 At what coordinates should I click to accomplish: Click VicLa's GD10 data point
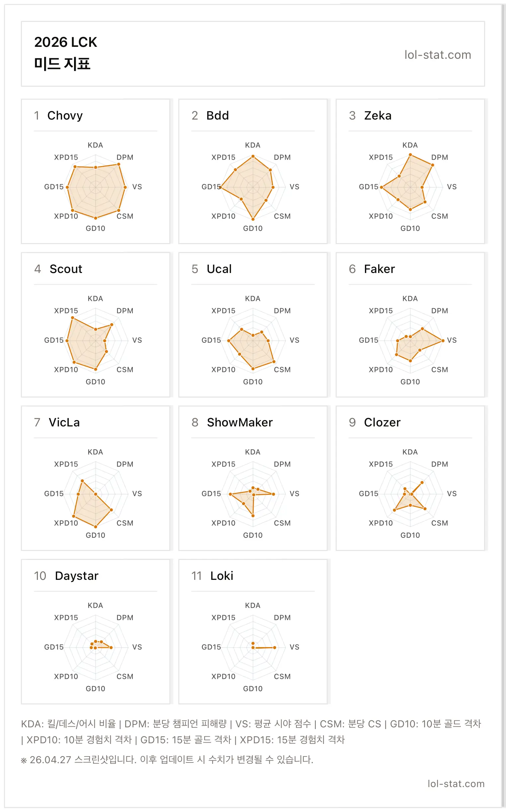point(95,526)
